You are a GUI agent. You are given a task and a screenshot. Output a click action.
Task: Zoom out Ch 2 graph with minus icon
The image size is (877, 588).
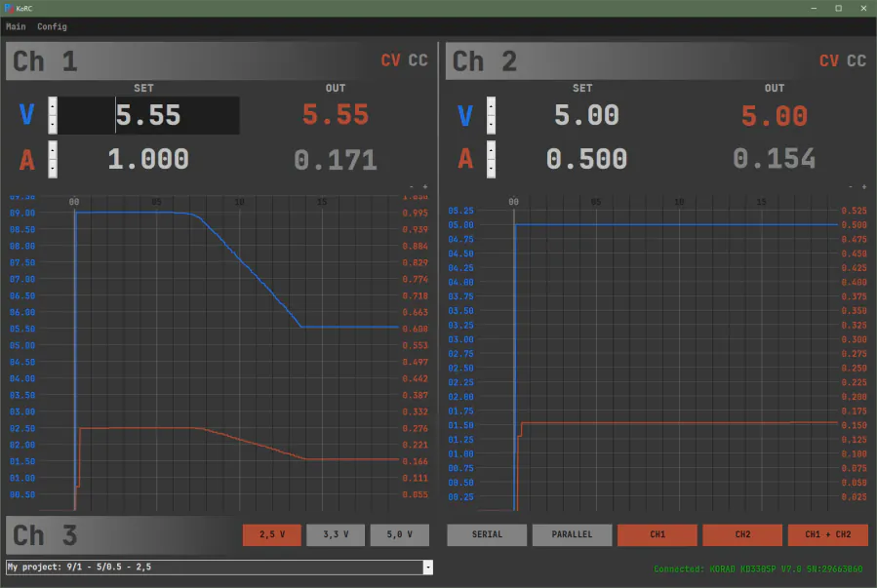(851, 186)
